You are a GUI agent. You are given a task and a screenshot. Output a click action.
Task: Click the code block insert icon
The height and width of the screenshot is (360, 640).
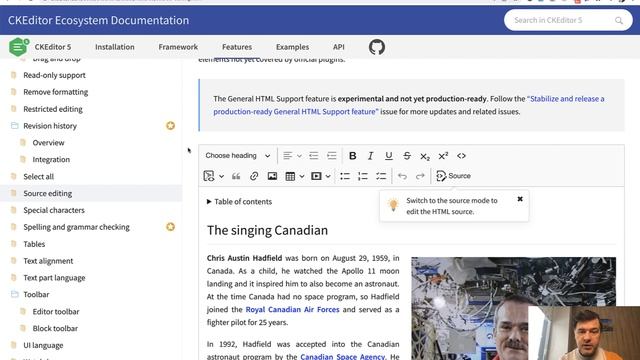pyautogui.click(x=209, y=176)
